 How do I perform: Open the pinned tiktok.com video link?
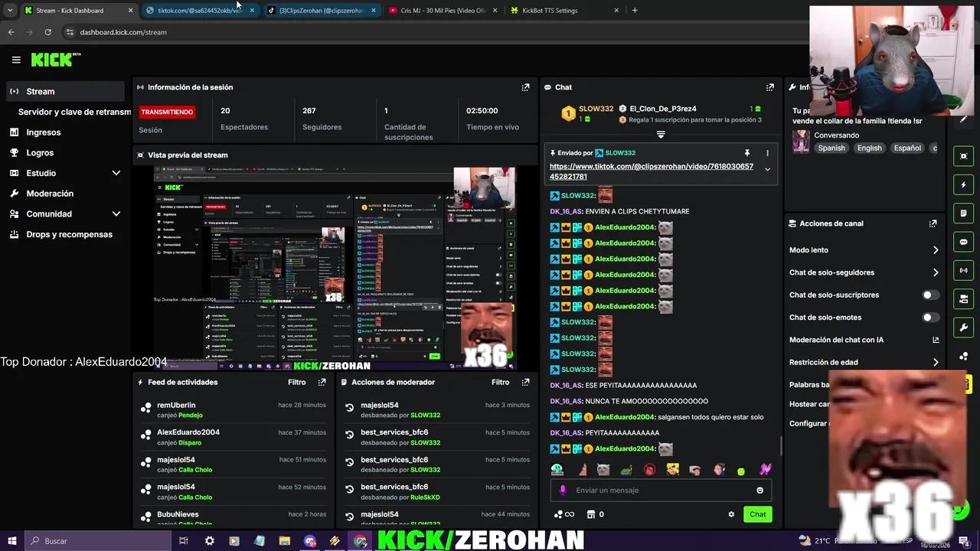click(652, 171)
